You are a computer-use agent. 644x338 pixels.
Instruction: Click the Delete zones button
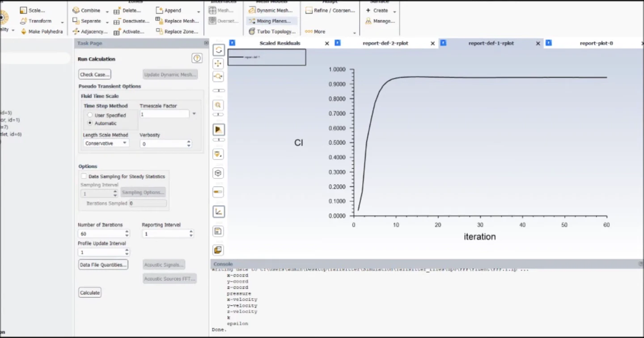(127, 10)
